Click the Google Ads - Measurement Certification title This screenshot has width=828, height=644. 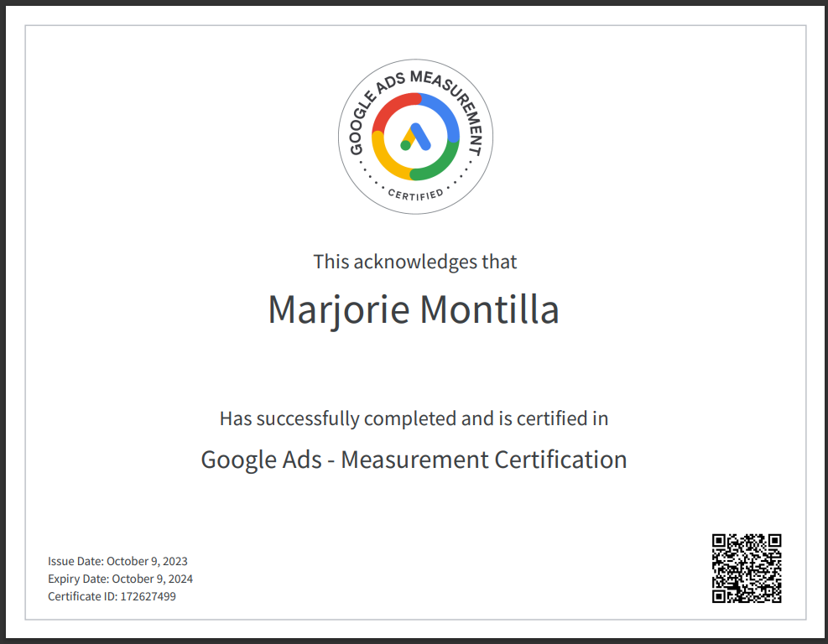coord(414,460)
